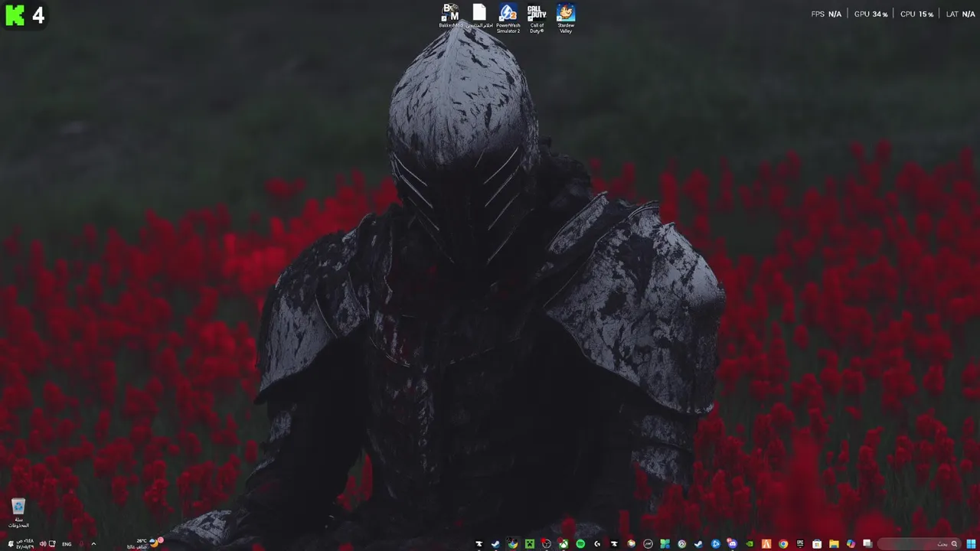The width and height of the screenshot is (980, 551).
Task: Open the Xbox app from taskbar
Action: (563, 544)
